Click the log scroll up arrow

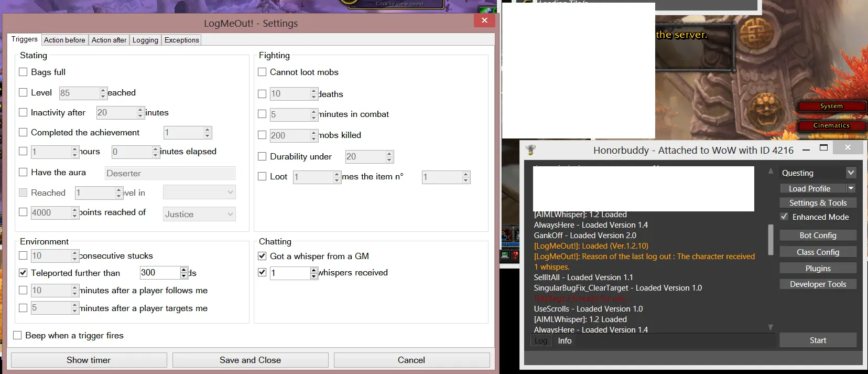(x=771, y=171)
